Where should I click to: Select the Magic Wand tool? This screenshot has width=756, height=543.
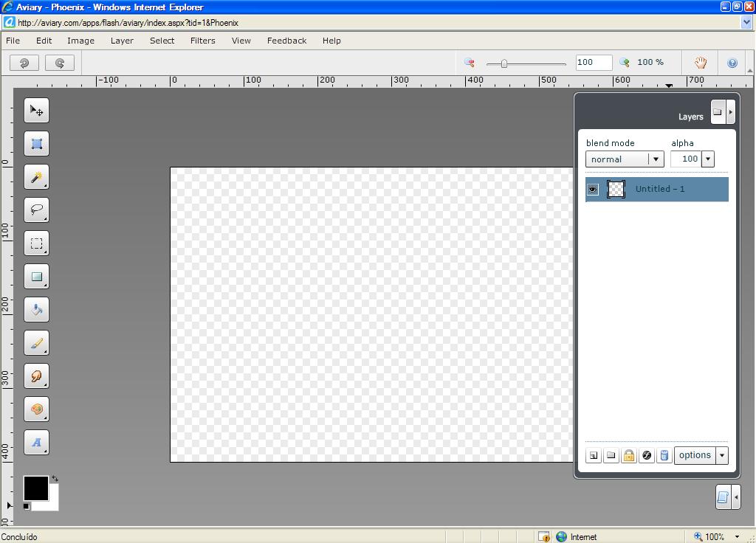coord(37,177)
